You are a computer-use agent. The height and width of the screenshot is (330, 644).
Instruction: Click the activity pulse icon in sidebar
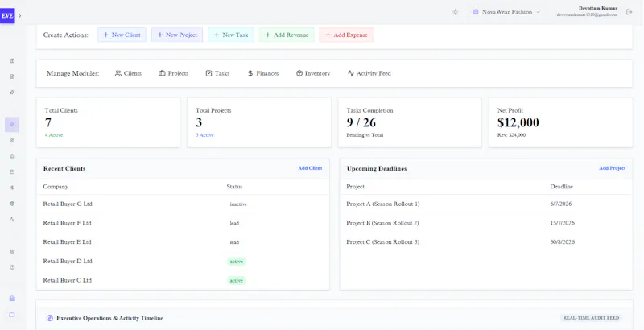12,219
